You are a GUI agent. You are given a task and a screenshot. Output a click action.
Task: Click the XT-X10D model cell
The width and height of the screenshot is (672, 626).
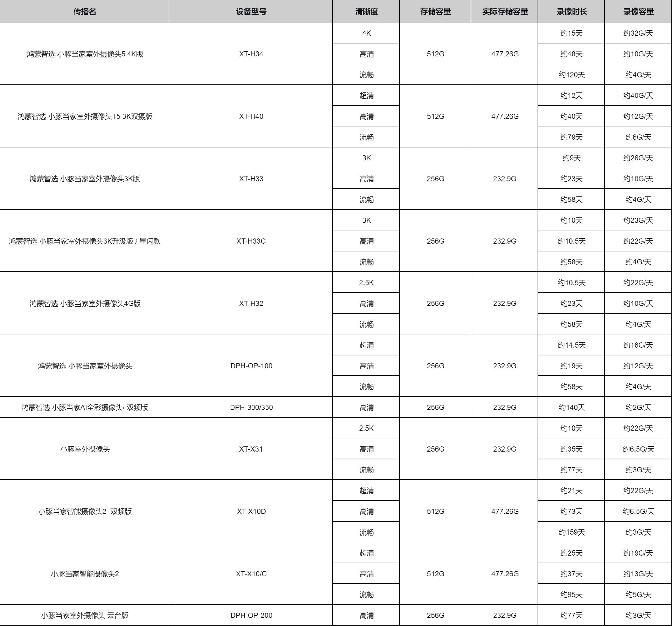point(251,511)
